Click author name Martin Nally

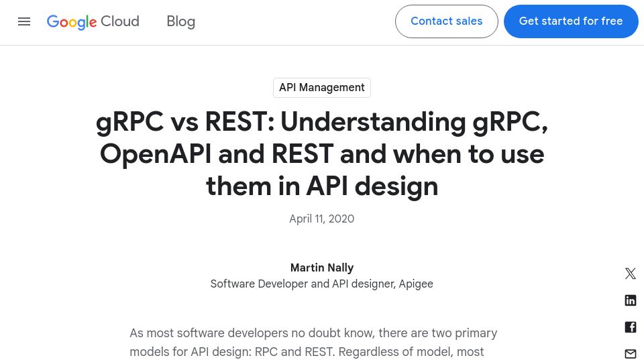[322, 267]
